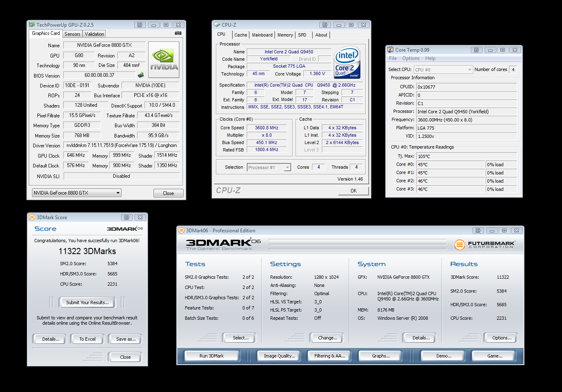Click the GPU-Z title bar app icon
Viewport: 562px width, 392px height.
(x=32, y=25)
